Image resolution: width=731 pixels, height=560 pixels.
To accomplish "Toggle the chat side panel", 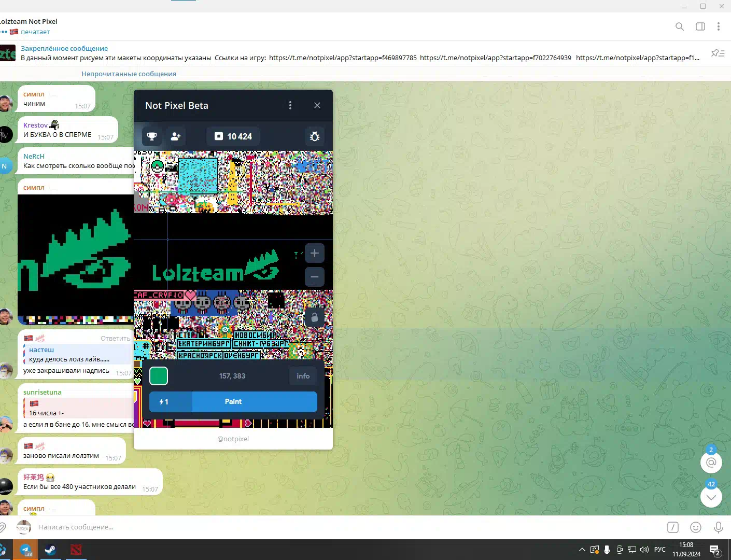I will [x=700, y=26].
